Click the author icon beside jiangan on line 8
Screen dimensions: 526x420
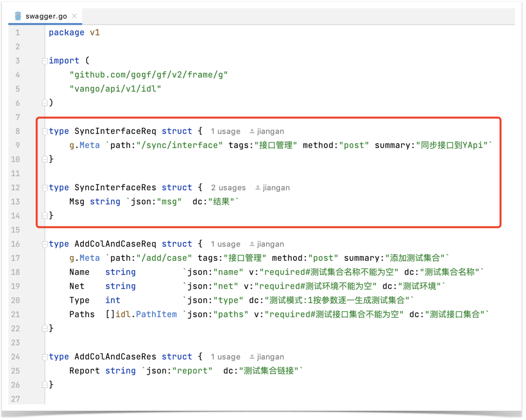click(252, 131)
